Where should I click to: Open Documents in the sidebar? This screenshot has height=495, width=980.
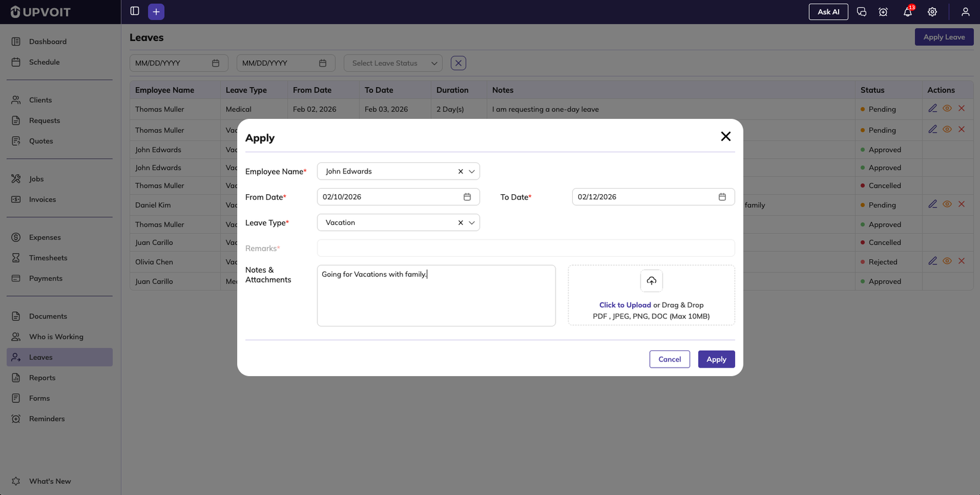(59, 316)
